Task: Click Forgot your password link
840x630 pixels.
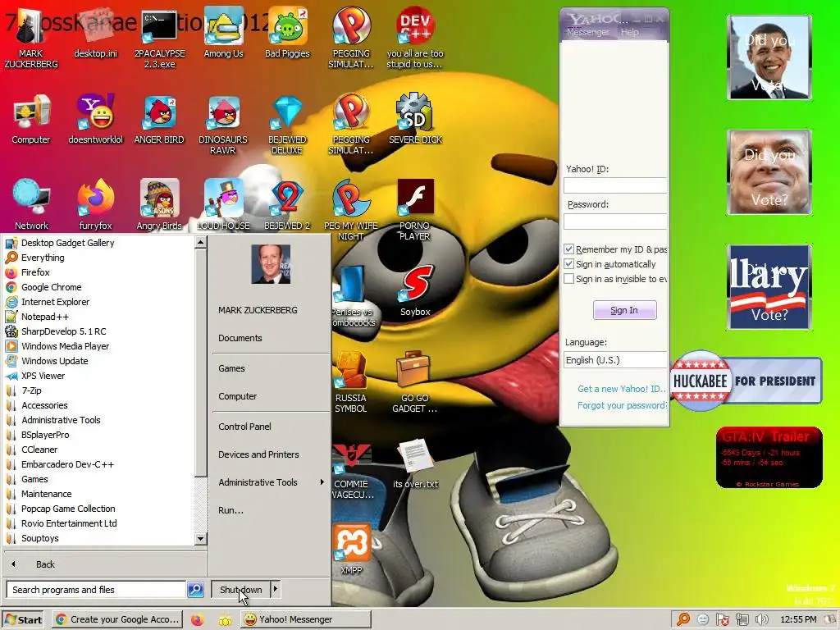Action: 622,405
